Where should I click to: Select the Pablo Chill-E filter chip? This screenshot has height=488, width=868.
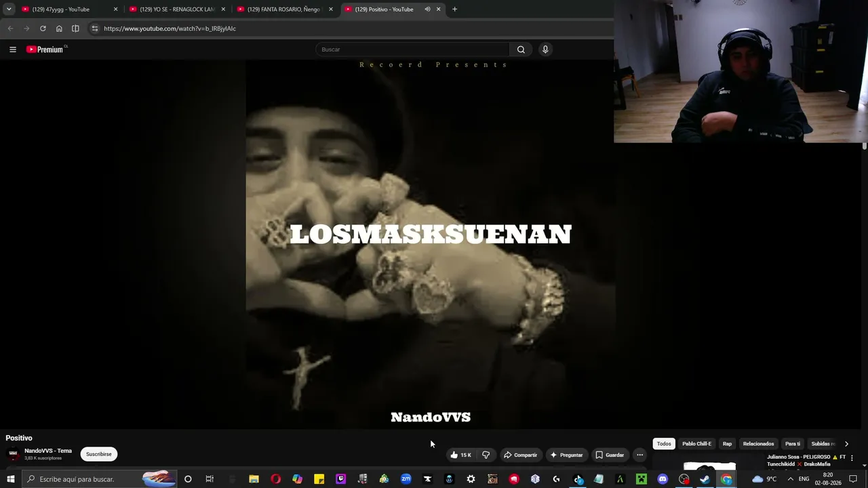point(696,444)
